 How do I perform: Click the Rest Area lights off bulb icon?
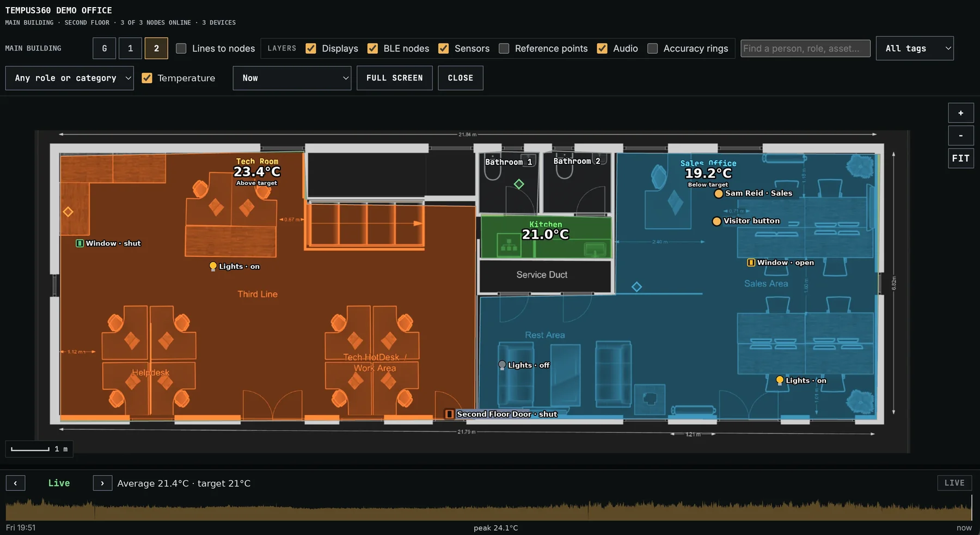pyautogui.click(x=502, y=365)
